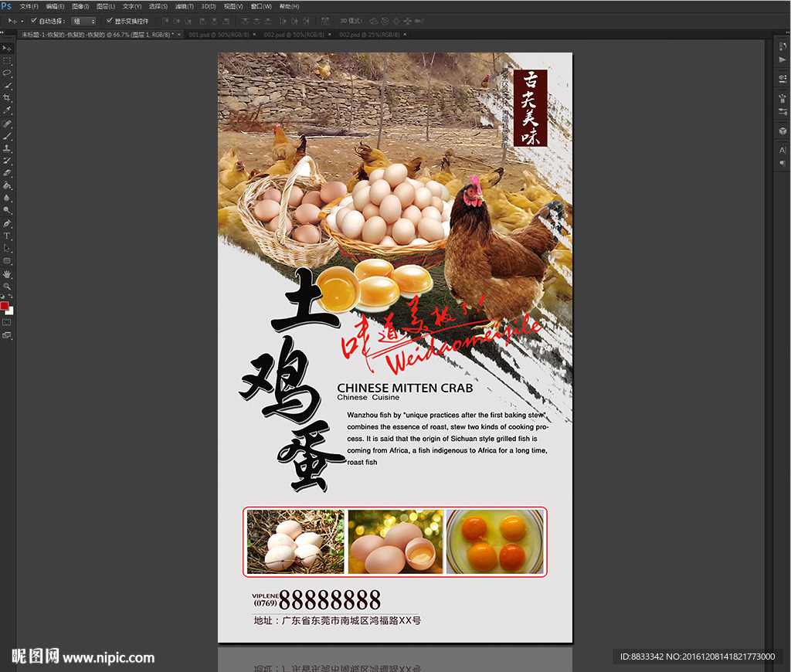Select the Rectangle shape tool
Image resolution: width=791 pixels, height=672 pixels.
pos(7,261)
